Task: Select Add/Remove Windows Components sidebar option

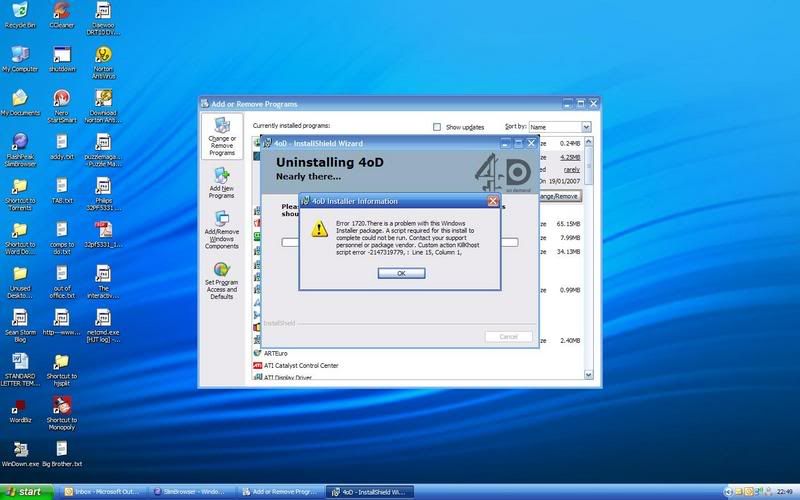Action: (x=221, y=230)
